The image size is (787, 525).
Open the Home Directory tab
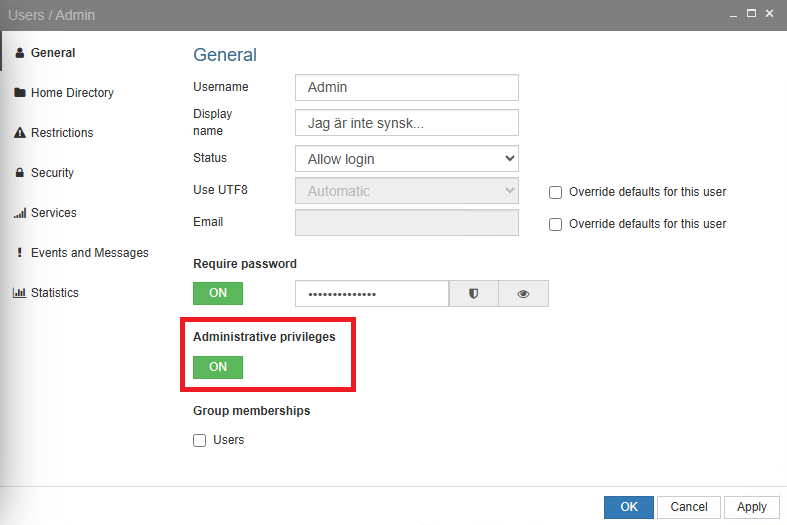click(72, 93)
